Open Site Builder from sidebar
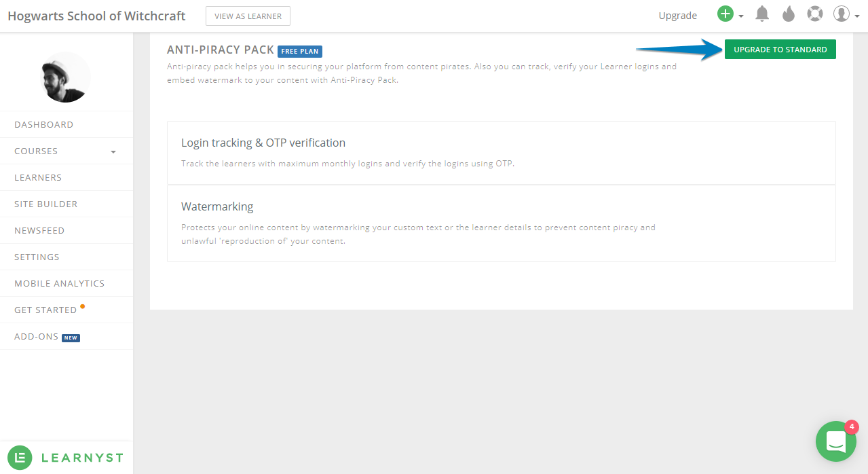The height and width of the screenshot is (474, 868). (67, 204)
